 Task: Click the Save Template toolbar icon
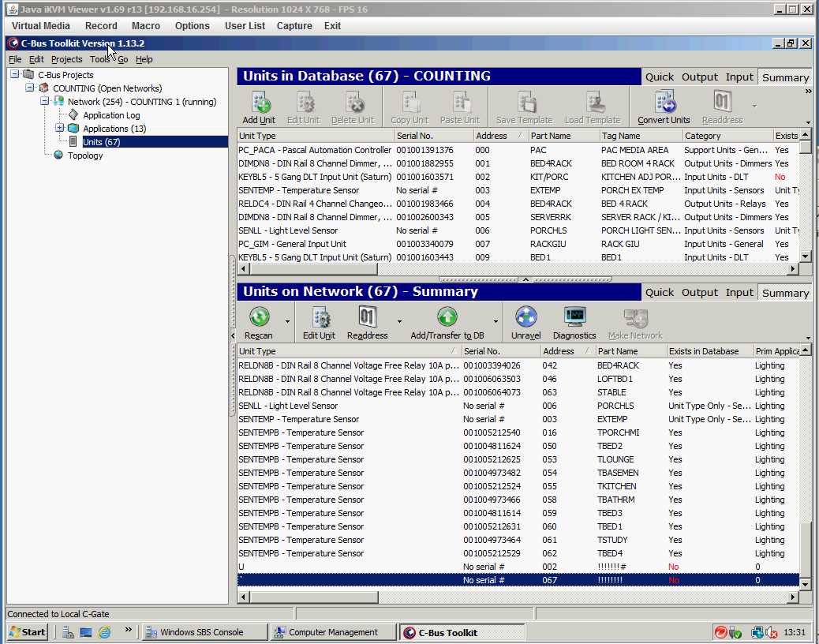coord(526,103)
